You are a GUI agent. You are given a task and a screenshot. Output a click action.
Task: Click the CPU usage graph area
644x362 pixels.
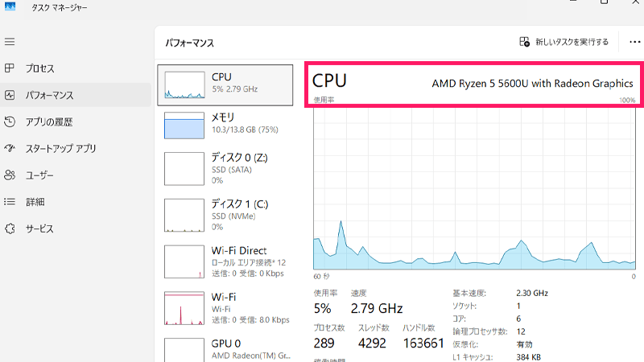click(475, 189)
